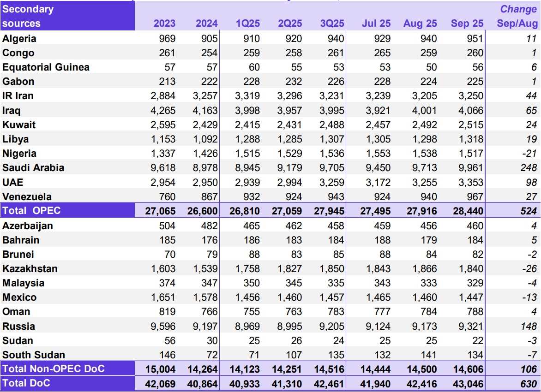Select the Venezuela row label

coord(27,197)
